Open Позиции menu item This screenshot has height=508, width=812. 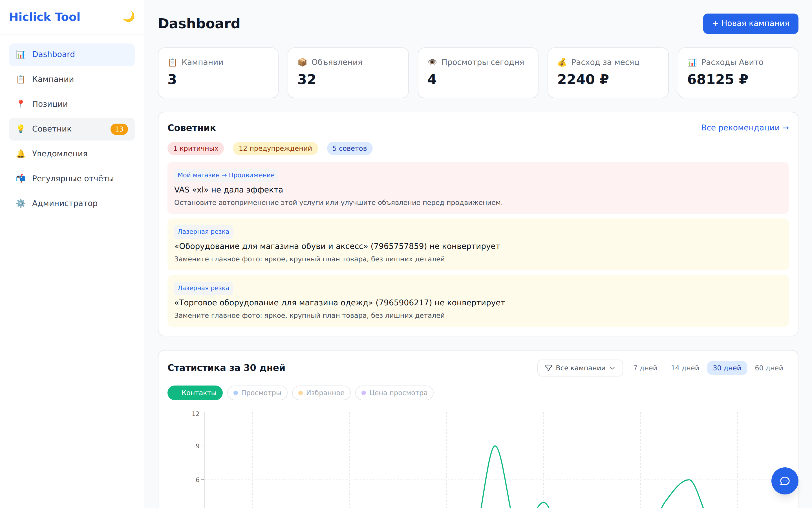tap(72, 104)
